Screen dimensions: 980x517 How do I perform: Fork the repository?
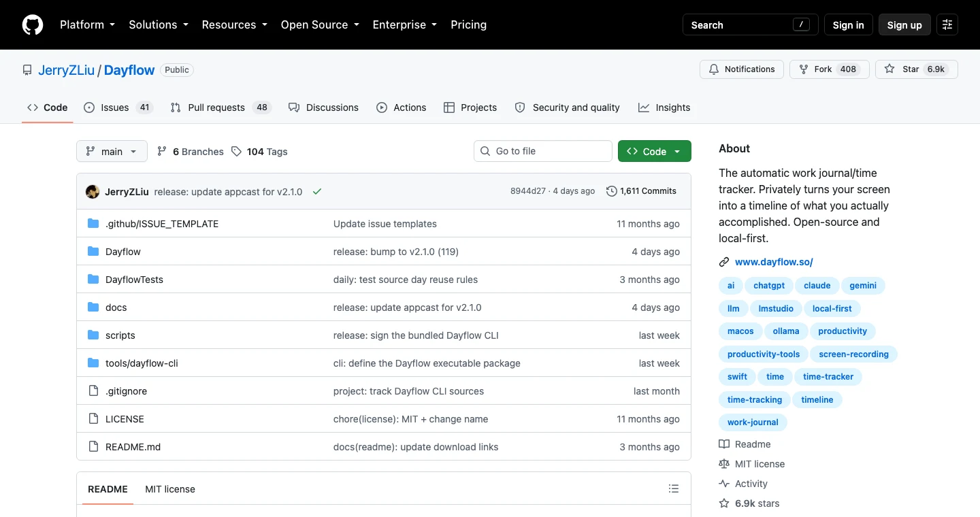coord(830,69)
